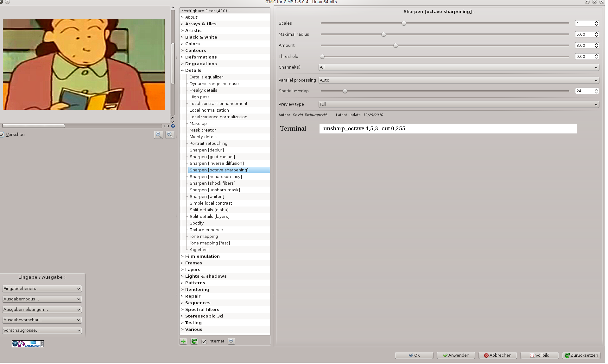608x364 pixels.
Task: Click the Amount value field
Action: pyautogui.click(x=587, y=46)
